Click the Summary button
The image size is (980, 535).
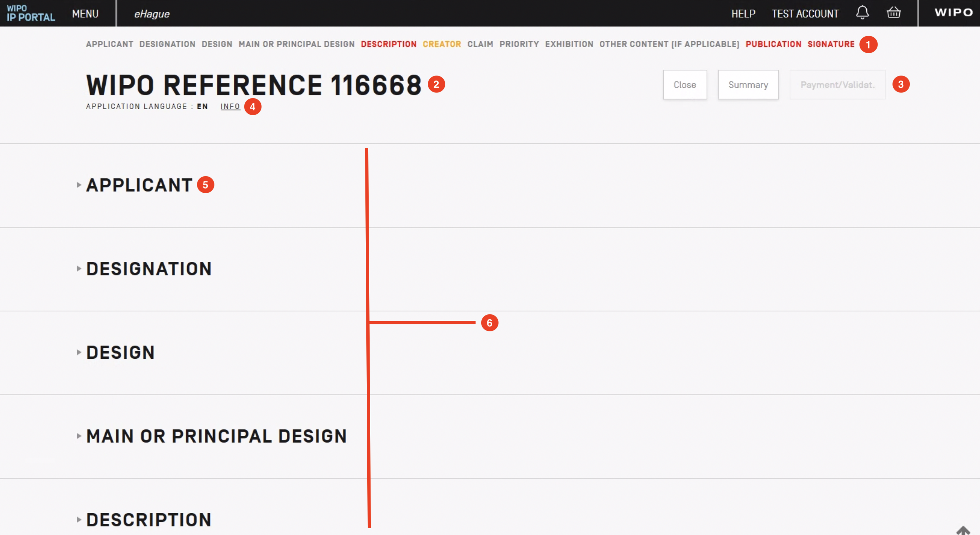[x=748, y=85]
